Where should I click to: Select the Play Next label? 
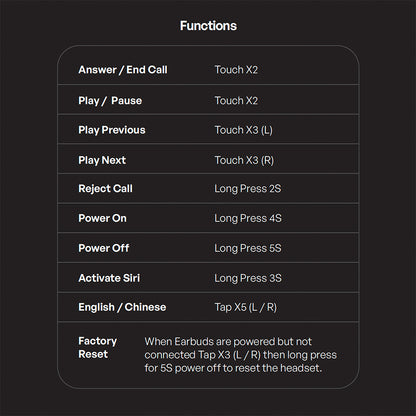click(x=102, y=160)
